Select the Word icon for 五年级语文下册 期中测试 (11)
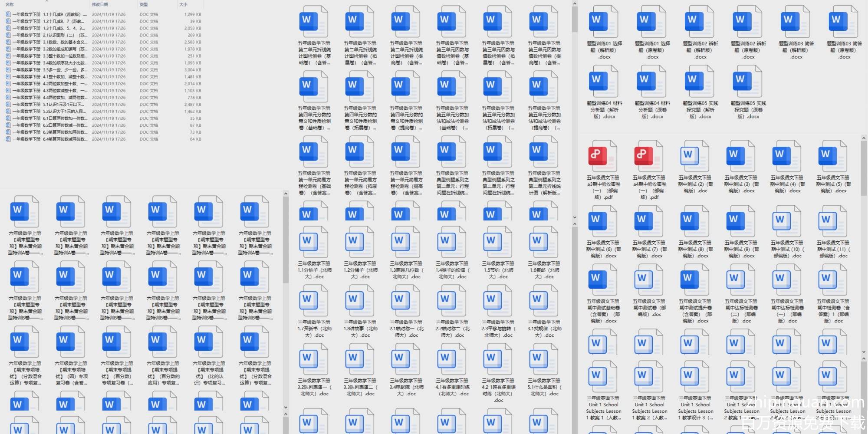This screenshot has width=868, height=434. tap(832, 221)
